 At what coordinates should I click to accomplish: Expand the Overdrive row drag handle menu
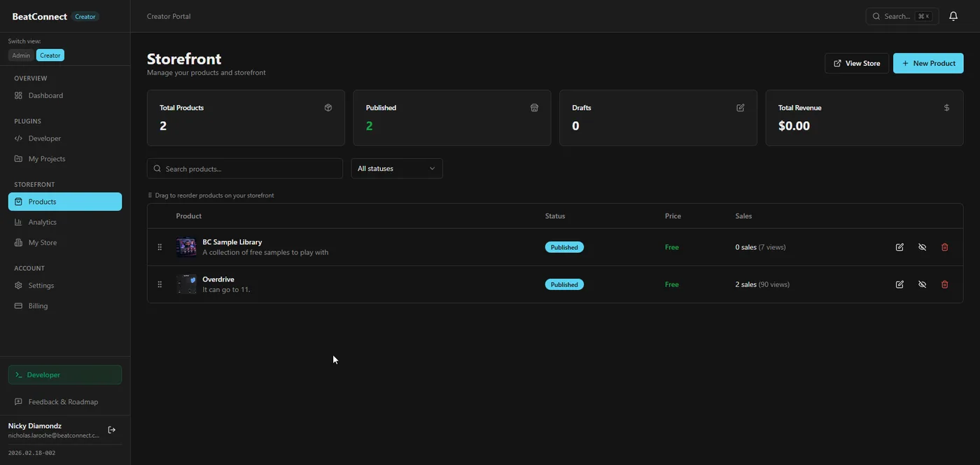158,284
